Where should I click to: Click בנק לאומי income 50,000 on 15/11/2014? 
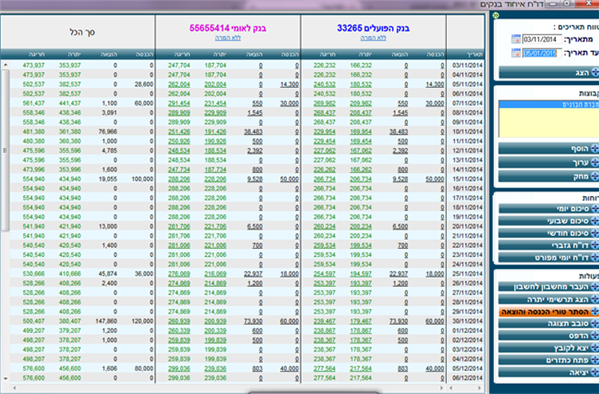[x=289, y=179]
